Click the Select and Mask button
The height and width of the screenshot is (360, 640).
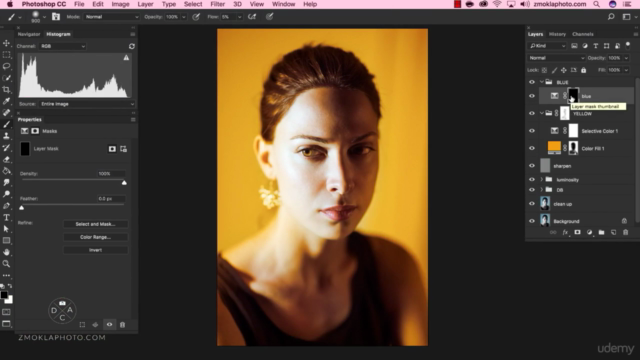[x=96, y=224]
